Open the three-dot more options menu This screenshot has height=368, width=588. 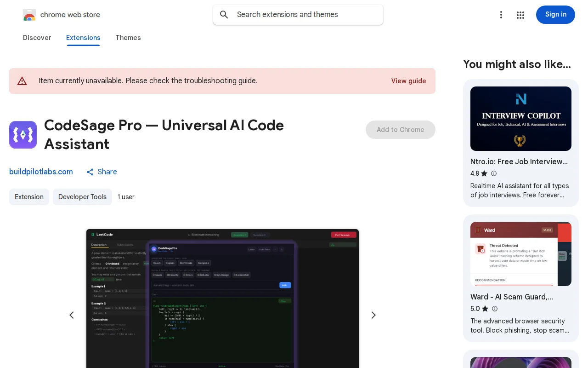tap(501, 15)
